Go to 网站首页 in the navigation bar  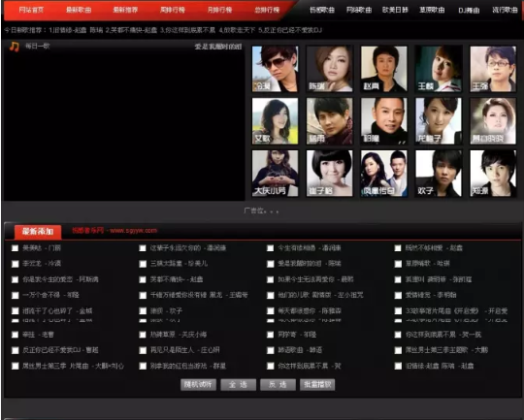click(x=31, y=10)
